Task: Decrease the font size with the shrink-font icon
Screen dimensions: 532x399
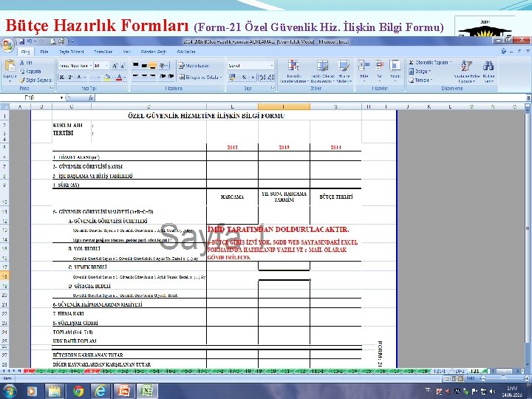Action: click(x=123, y=66)
